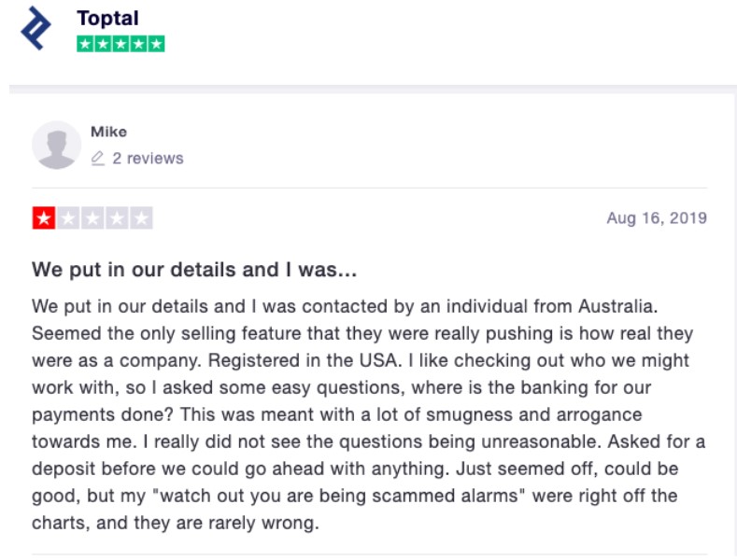Viewport: 737px width, 560px height.
Task: Open the Toptal company name link
Action: point(107,19)
